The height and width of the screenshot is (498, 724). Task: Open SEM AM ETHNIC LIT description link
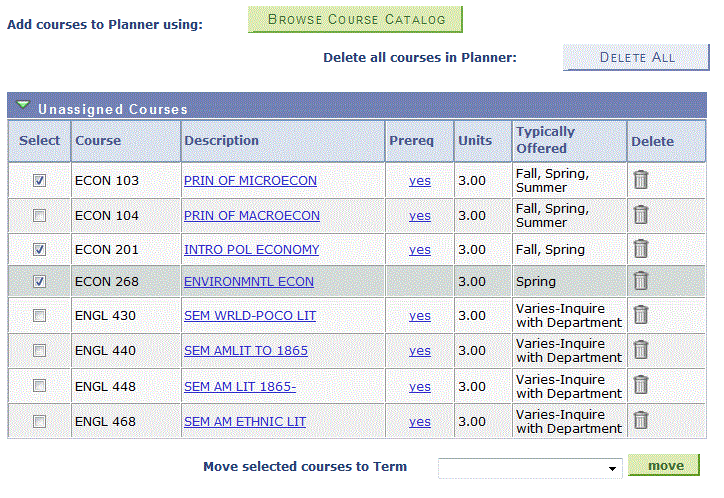coord(245,422)
